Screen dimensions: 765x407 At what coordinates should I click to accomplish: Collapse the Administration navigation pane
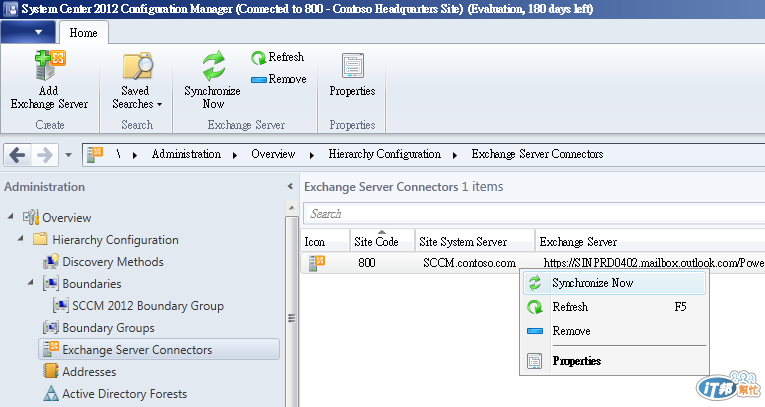click(290, 186)
